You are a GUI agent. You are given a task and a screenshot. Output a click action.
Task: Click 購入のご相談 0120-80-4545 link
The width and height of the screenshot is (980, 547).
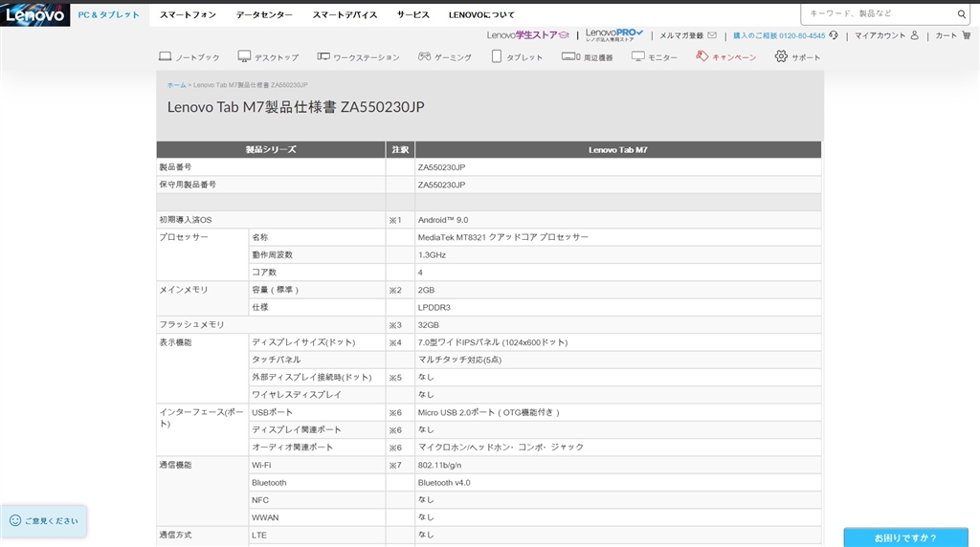779,35
